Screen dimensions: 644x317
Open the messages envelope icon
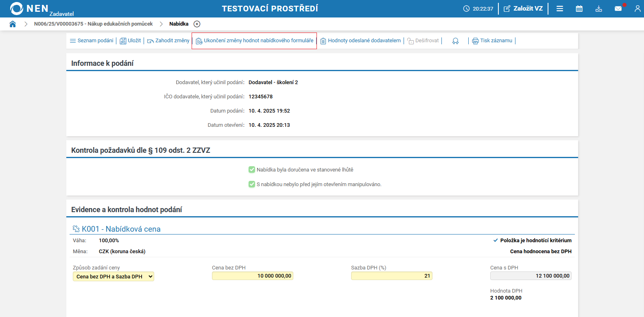point(618,9)
